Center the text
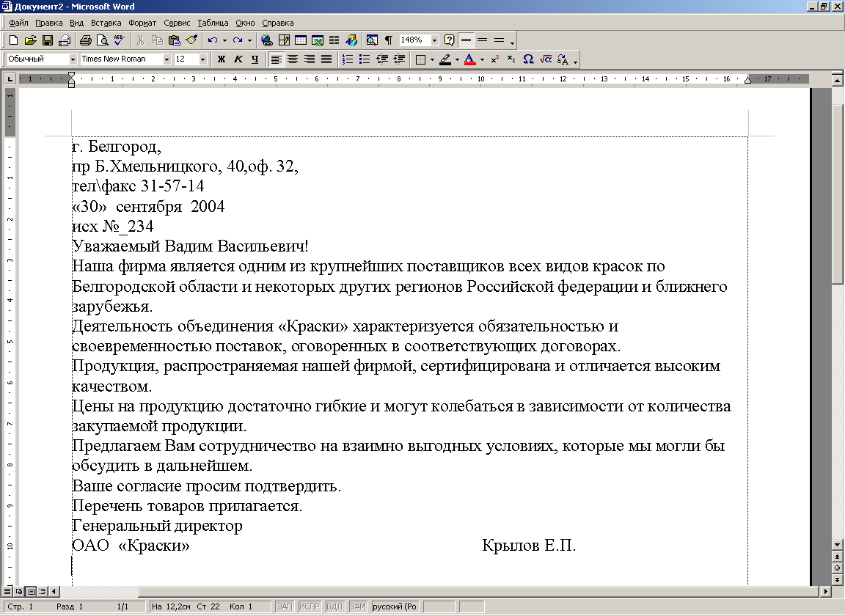Viewport: 845px width, 616px height. (x=293, y=59)
